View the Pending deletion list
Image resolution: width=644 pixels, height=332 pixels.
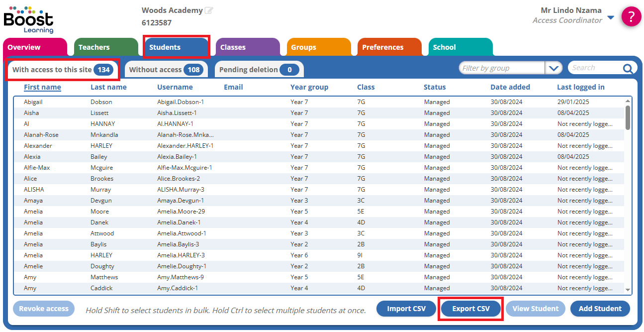(x=259, y=70)
